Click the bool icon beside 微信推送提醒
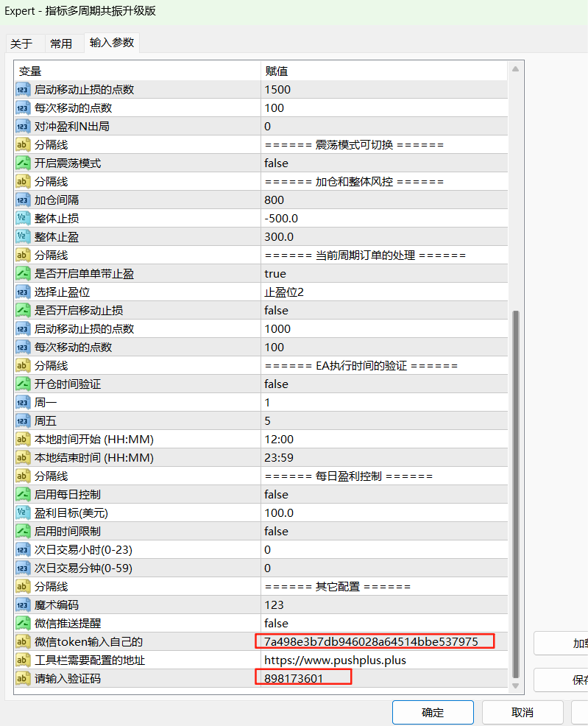This screenshot has height=726, width=588. coord(23,623)
